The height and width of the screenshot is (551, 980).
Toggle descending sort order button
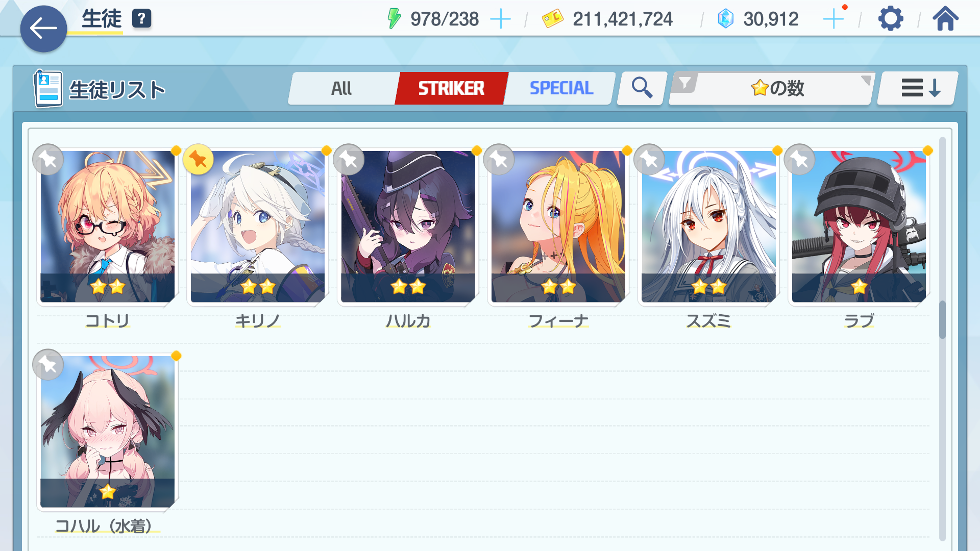[918, 88]
